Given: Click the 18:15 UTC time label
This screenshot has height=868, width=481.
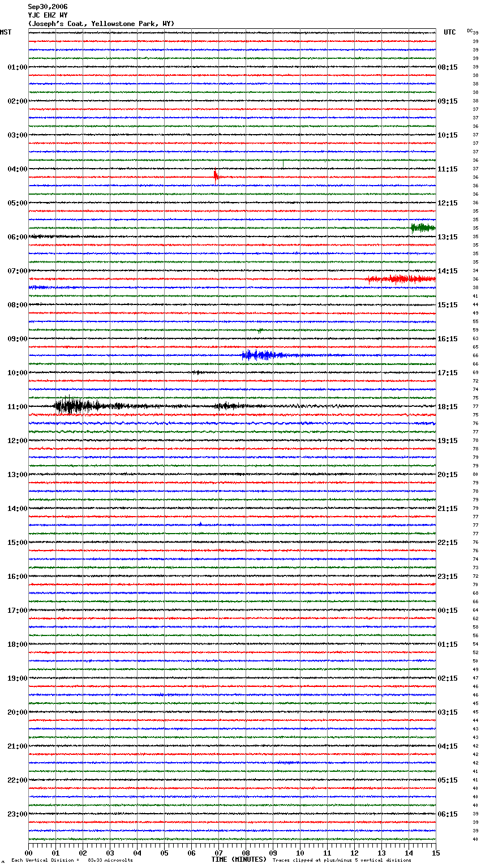Looking at the screenshot, I should pyautogui.click(x=448, y=407).
